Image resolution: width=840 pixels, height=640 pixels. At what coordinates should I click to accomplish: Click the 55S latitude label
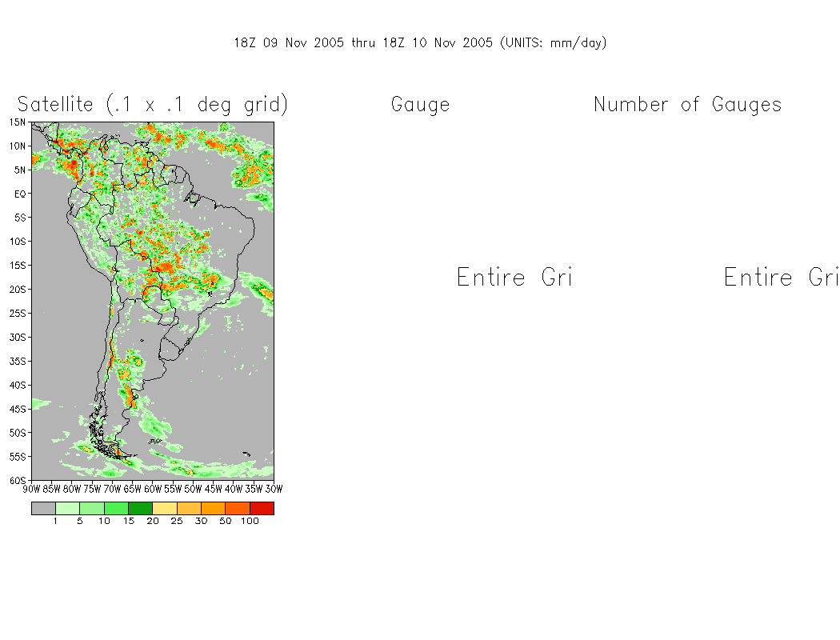click(17, 457)
